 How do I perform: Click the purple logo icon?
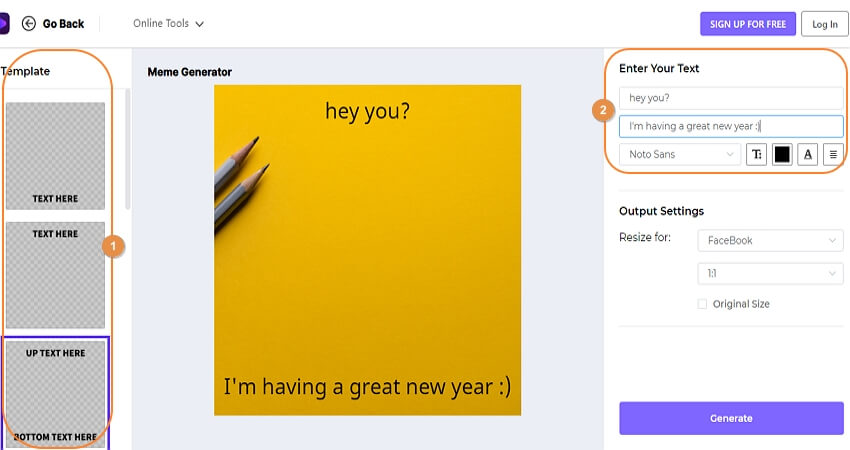(4, 24)
